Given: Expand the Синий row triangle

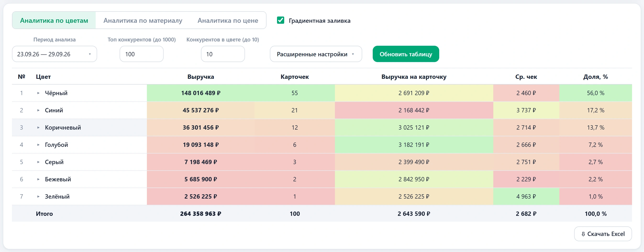Looking at the screenshot, I should 38,110.
